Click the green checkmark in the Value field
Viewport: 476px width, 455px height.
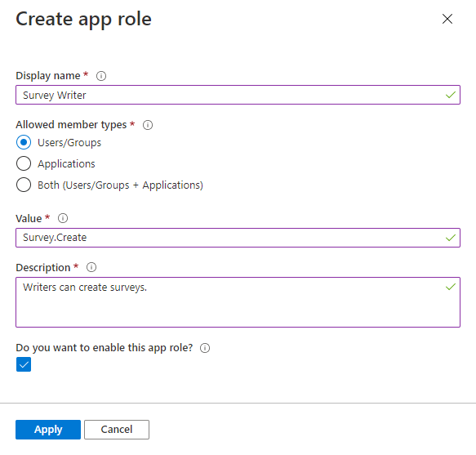(x=451, y=238)
